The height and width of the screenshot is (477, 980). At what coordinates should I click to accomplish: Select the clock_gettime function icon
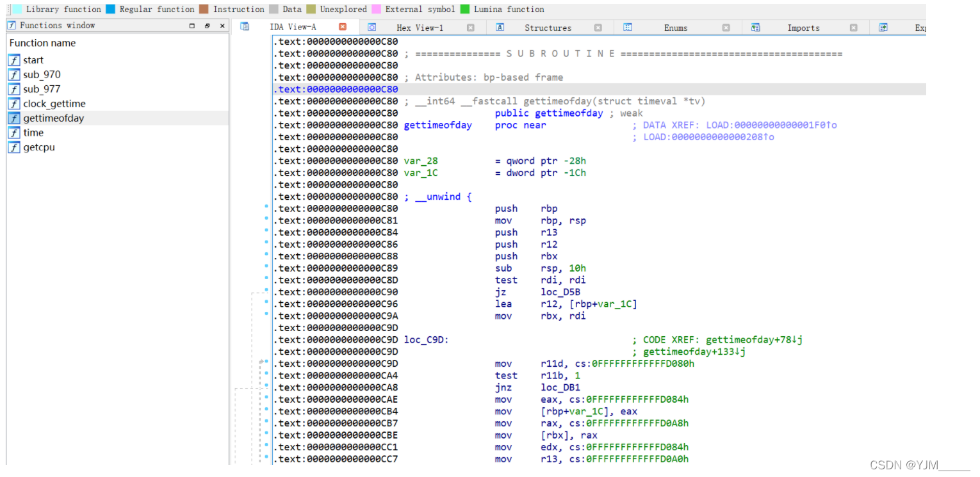pyautogui.click(x=14, y=104)
